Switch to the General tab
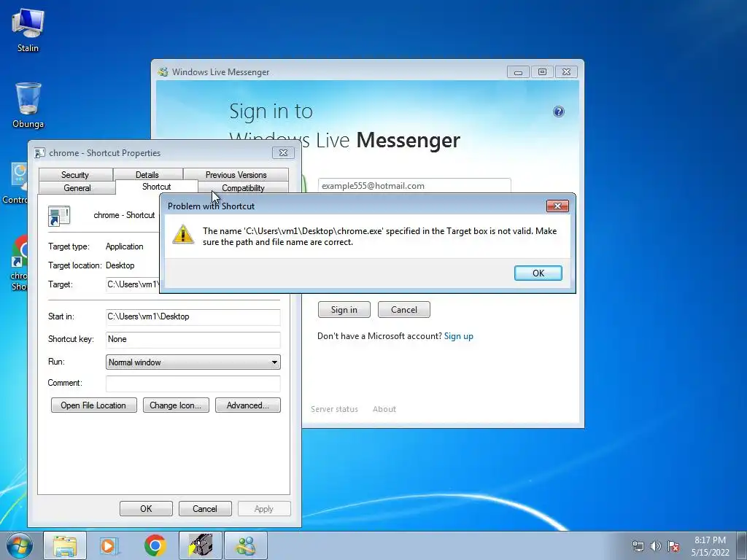The width and height of the screenshot is (747, 560). [77, 187]
